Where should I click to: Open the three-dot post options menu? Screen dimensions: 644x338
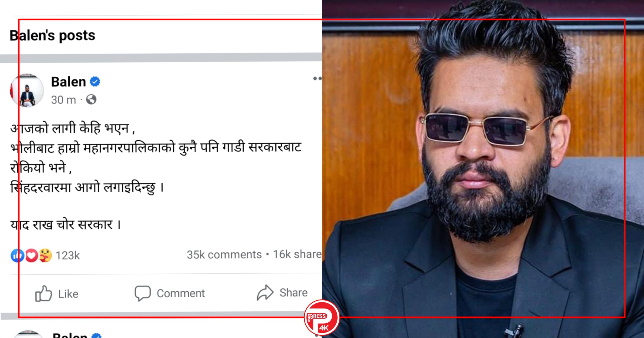click(317, 78)
